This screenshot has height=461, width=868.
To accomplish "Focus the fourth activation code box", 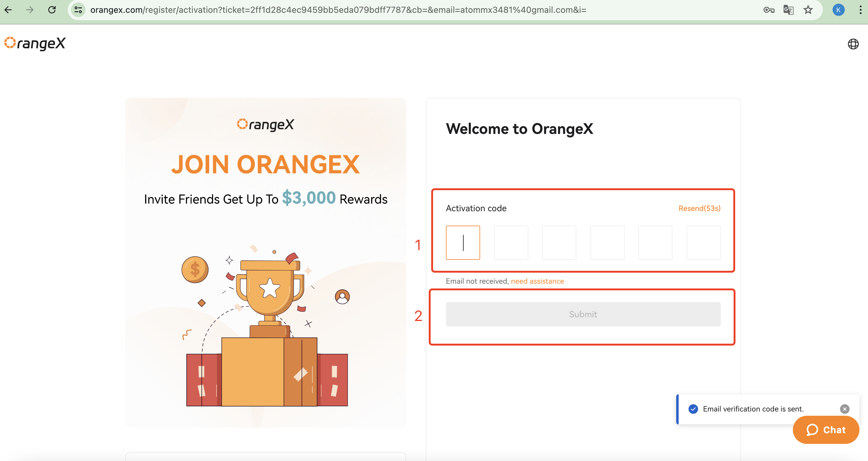I will point(607,242).
